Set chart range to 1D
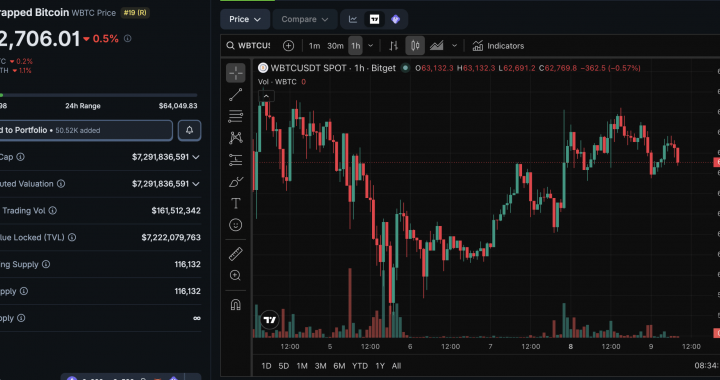720x380 pixels. pos(266,366)
